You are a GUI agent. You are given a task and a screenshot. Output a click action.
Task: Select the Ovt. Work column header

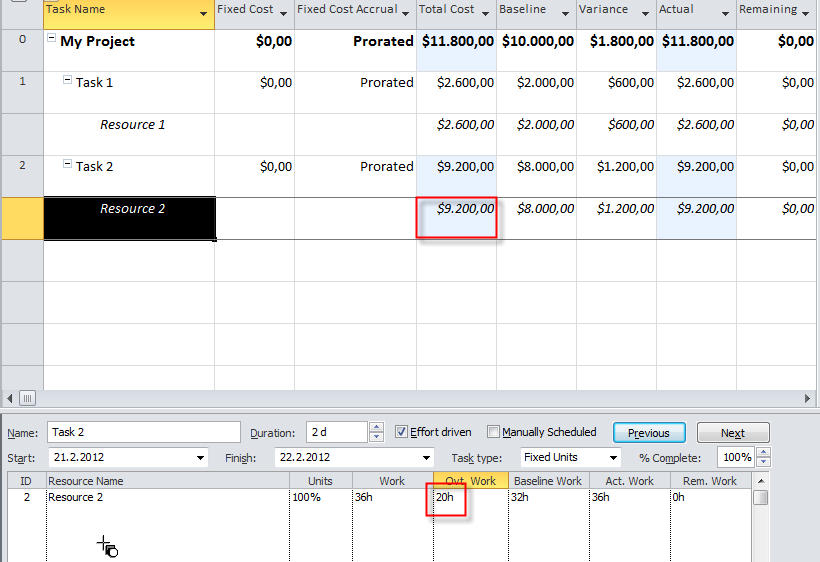470,481
